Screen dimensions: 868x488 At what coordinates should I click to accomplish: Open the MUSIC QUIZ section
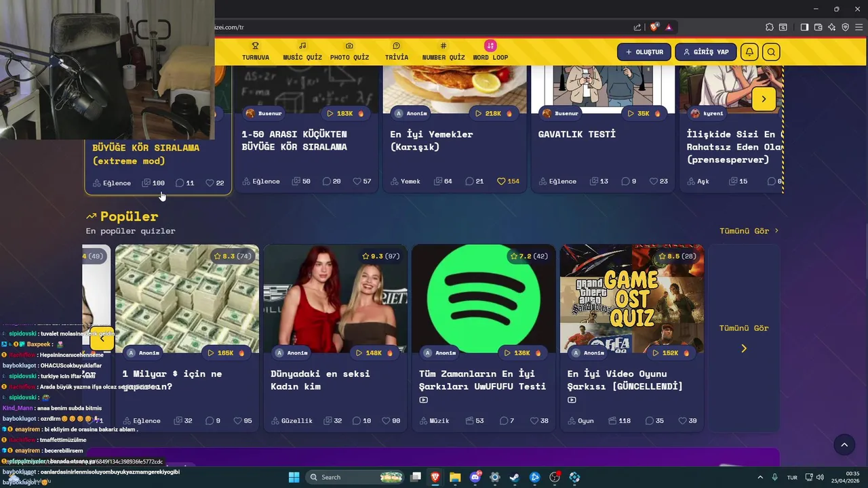pyautogui.click(x=302, y=52)
